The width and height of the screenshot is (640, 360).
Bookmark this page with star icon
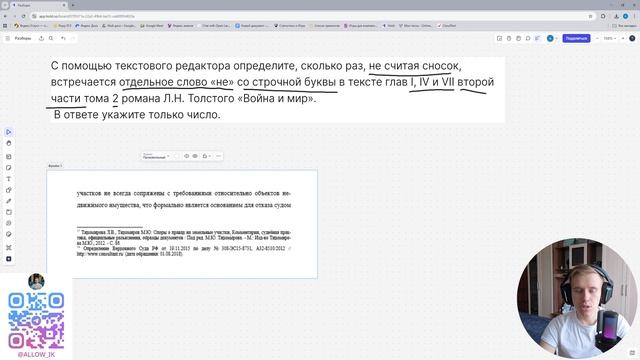(590, 16)
